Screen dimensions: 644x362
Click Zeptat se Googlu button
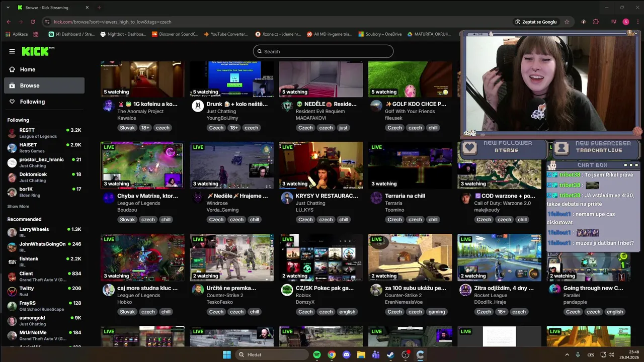(536, 22)
